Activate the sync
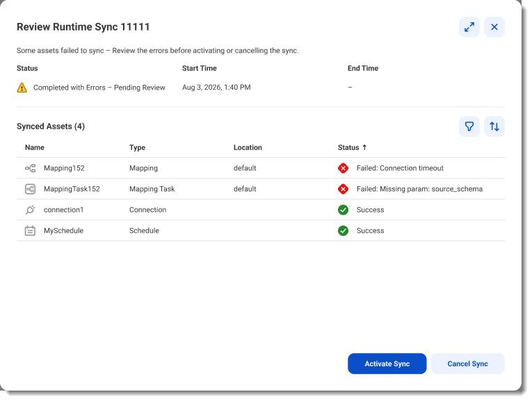Screen dimensions: 532x401 point(387,363)
